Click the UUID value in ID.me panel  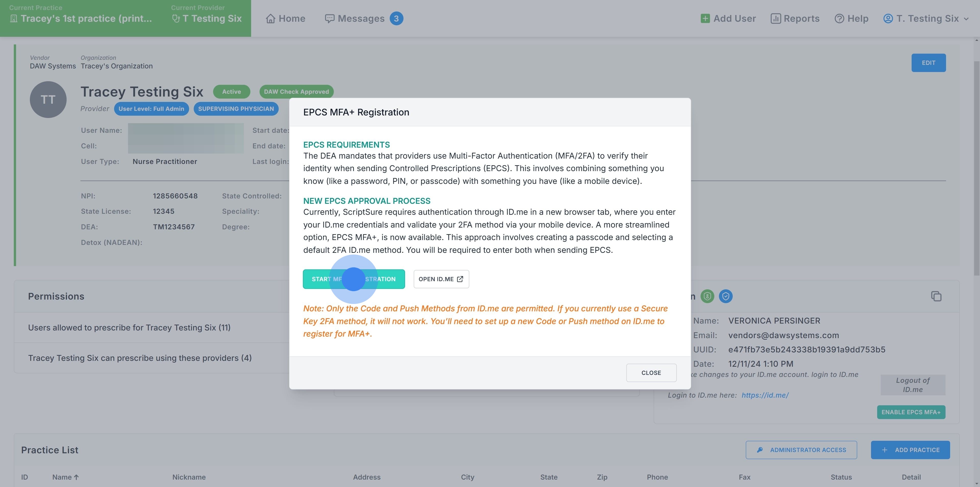pyautogui.click(x=806, y=350)
